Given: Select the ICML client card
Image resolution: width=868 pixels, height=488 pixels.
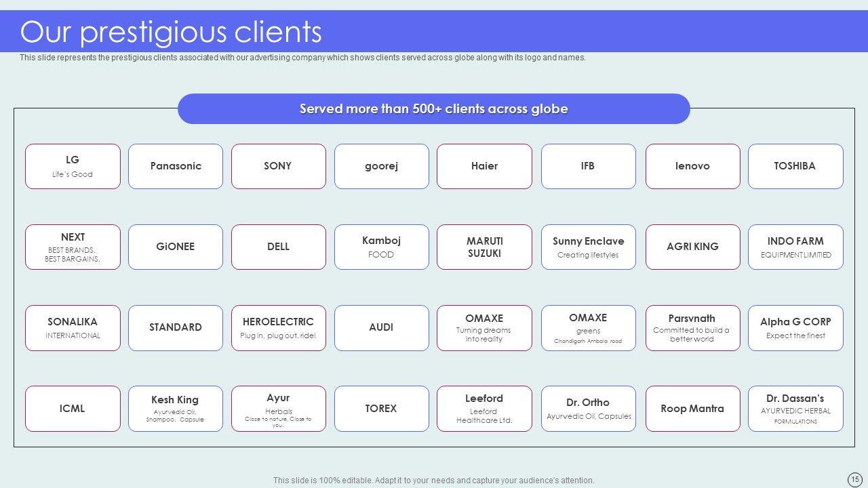Looking at the screenshot, I should [x=73, y=409].
